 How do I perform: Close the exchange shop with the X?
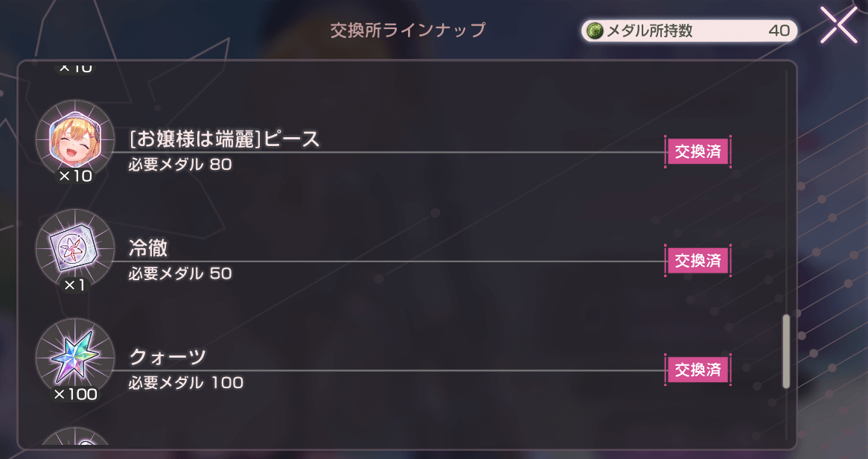pyautogui.click(x=840, y=25)
